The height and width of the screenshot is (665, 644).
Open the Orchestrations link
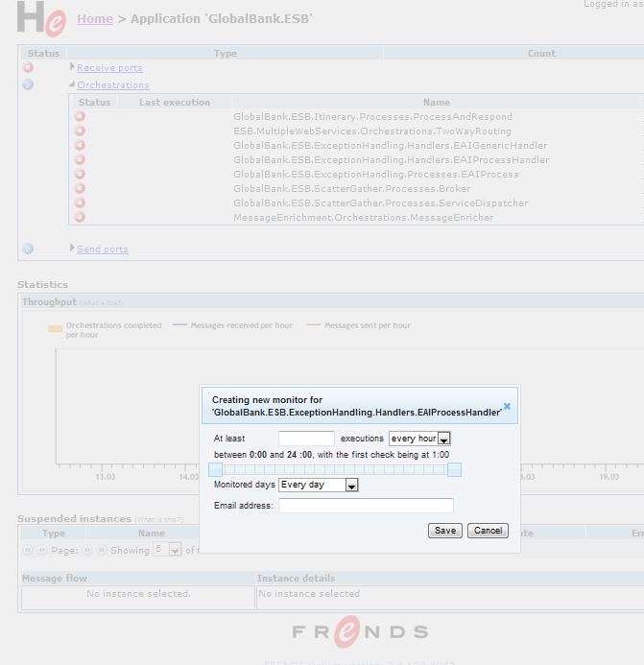tap(113, 84)
